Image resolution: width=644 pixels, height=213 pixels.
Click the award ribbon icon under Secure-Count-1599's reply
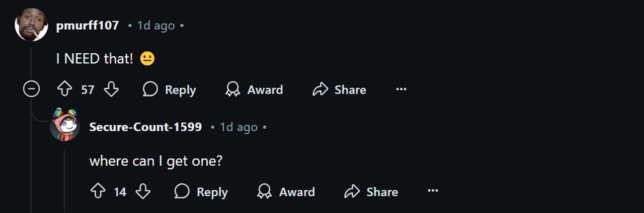point(264,191)
